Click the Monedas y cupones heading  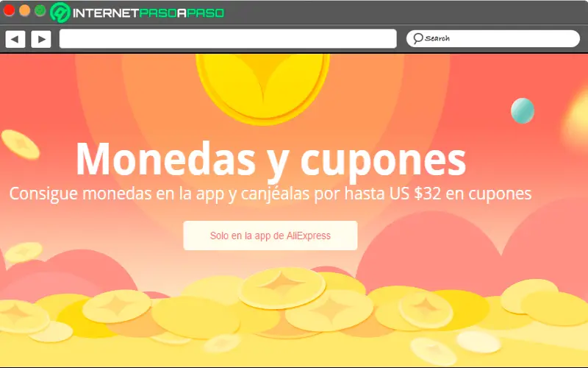pos(270,160)
